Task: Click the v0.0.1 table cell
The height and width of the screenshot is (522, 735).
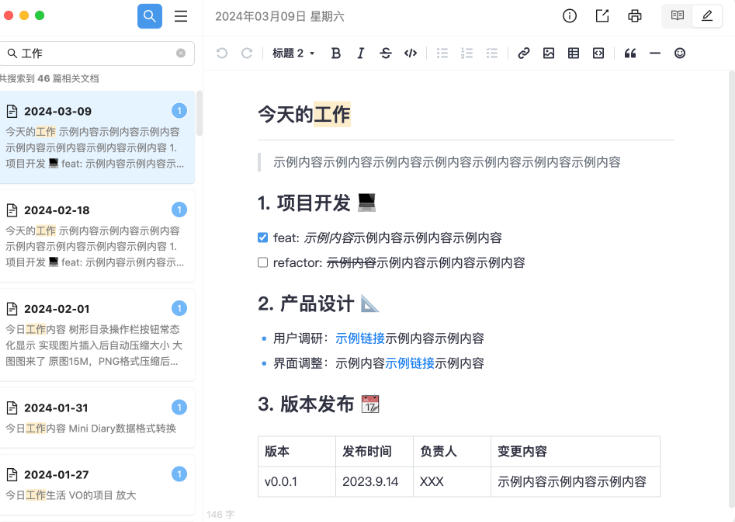Action: point(297,482)
